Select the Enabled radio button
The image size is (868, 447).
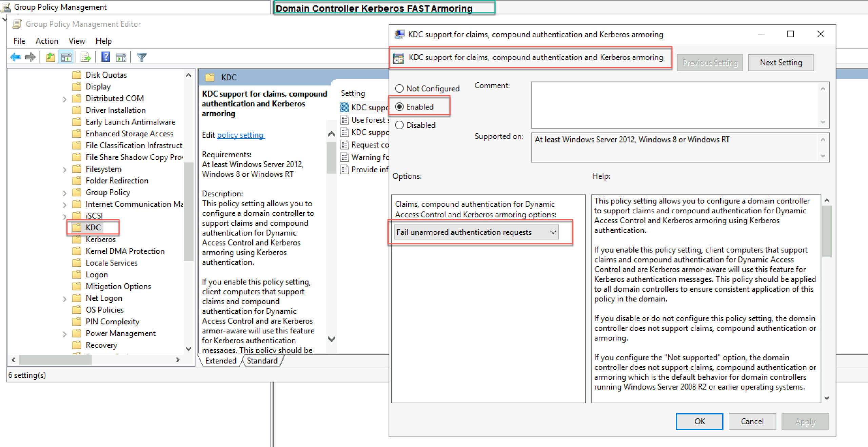[399, 107]
